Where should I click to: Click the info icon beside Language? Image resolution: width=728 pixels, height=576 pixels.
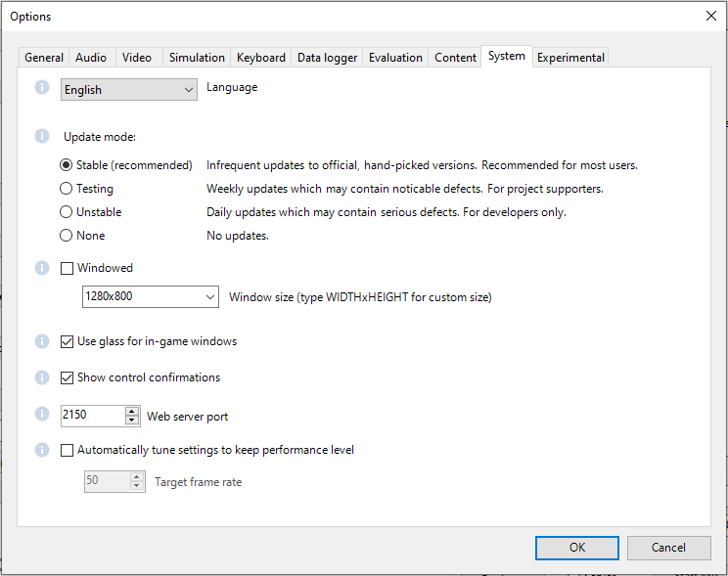coord(42,88)
